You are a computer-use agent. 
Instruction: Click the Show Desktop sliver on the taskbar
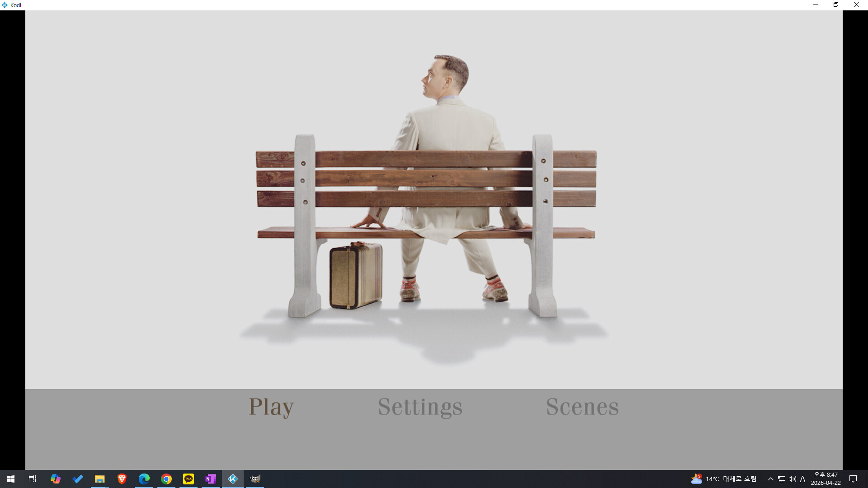pyautogui.click(x=867, y=479)
